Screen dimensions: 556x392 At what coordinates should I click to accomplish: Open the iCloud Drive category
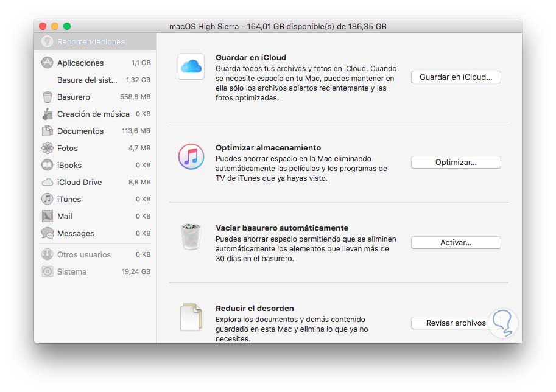(x=95, y=182)
